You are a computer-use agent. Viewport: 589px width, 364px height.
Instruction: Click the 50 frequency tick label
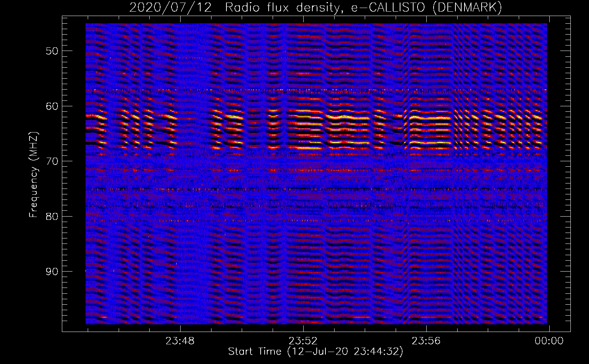(x=52, y=51)
